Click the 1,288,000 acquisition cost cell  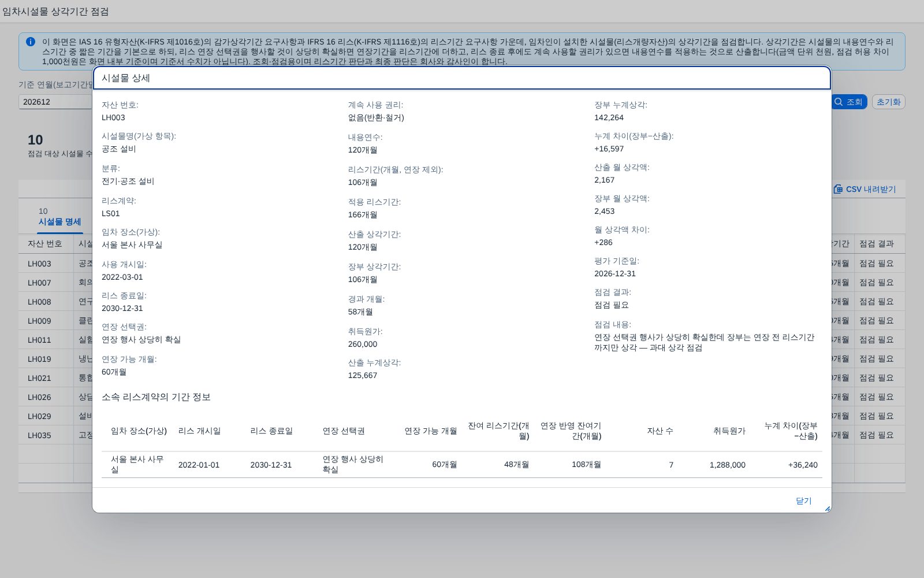(728, 465)
